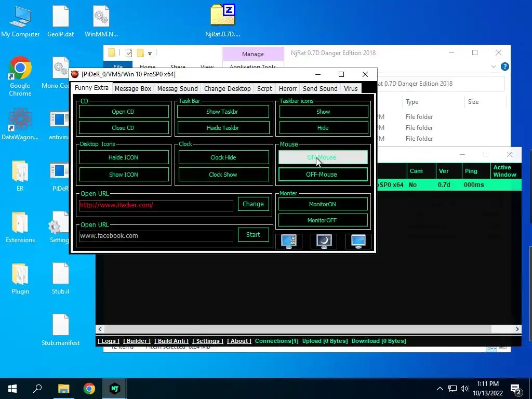532x399 pixels.
Task: Open the notification center icon
Action: click(516, 389)
